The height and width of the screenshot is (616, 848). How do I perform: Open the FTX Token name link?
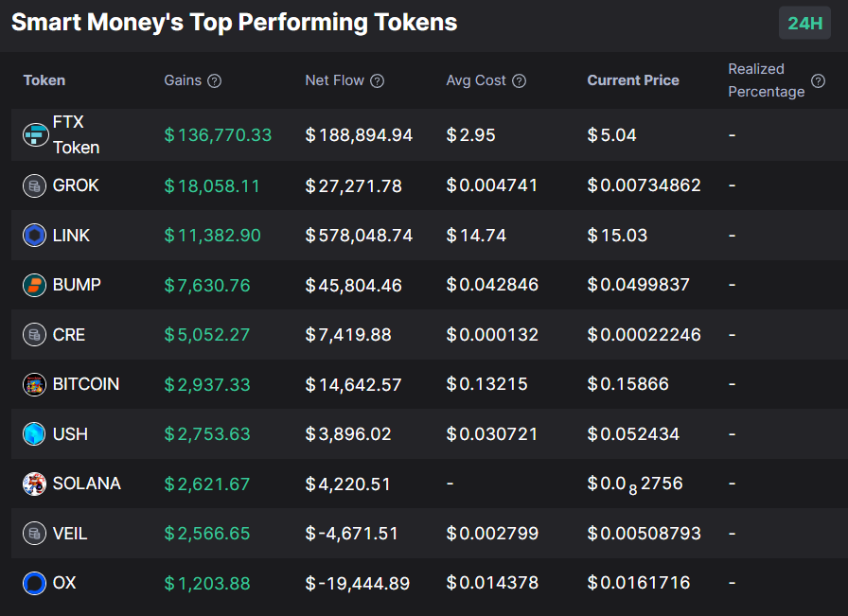pyautogui.click(x=77, y=134)
